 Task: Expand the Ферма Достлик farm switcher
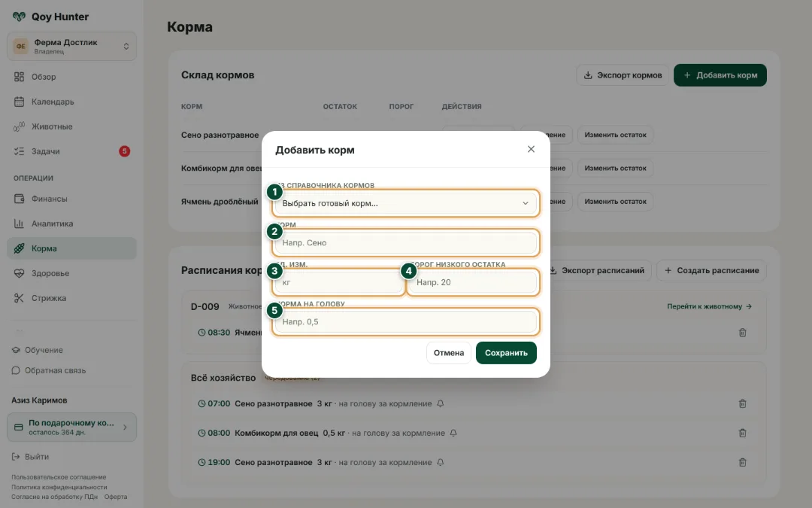click(71, 46)
